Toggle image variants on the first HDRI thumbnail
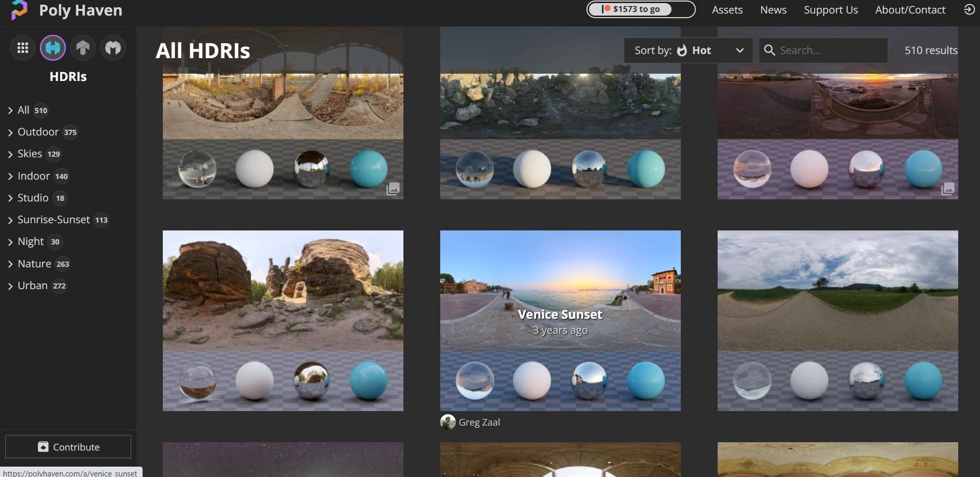Image resolution: width=980 pixels, height=477 pixels. coord(393,189)
